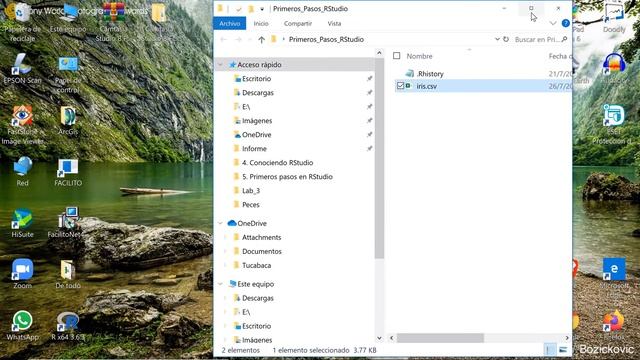Expand Descargas under Este equipo
The width and height of the screenshot is (640, 360).
click(225, 298)
